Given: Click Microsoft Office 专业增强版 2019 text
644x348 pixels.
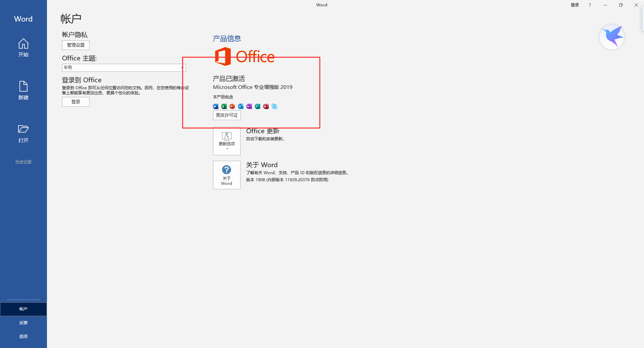Looking at the screenshot, I should tap(253, 87).
